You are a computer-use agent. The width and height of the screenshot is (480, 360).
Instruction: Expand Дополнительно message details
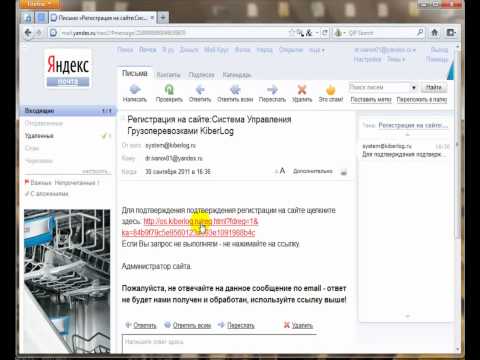(x=313, y=171)
